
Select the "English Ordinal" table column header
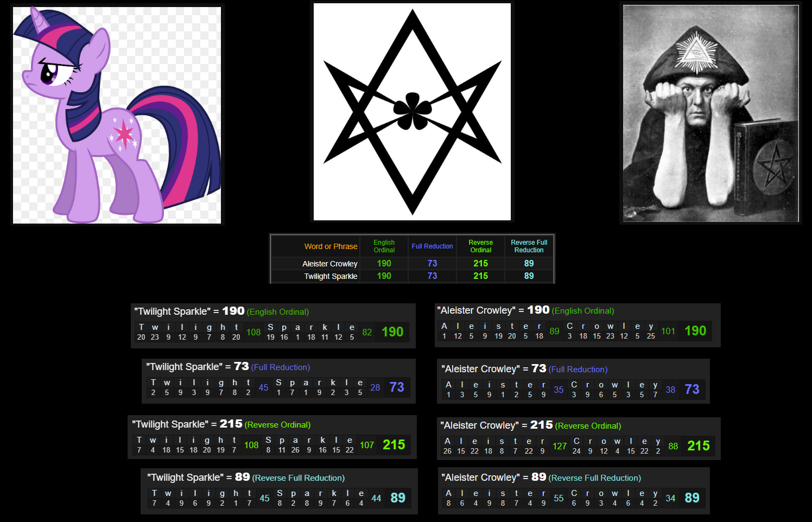pyautogui.click(x=384, y=246)
